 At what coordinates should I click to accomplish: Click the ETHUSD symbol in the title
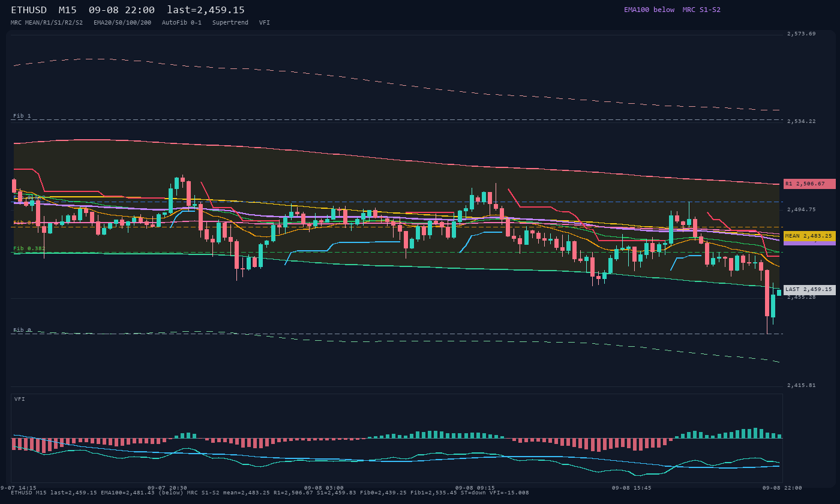click(29, 10)
